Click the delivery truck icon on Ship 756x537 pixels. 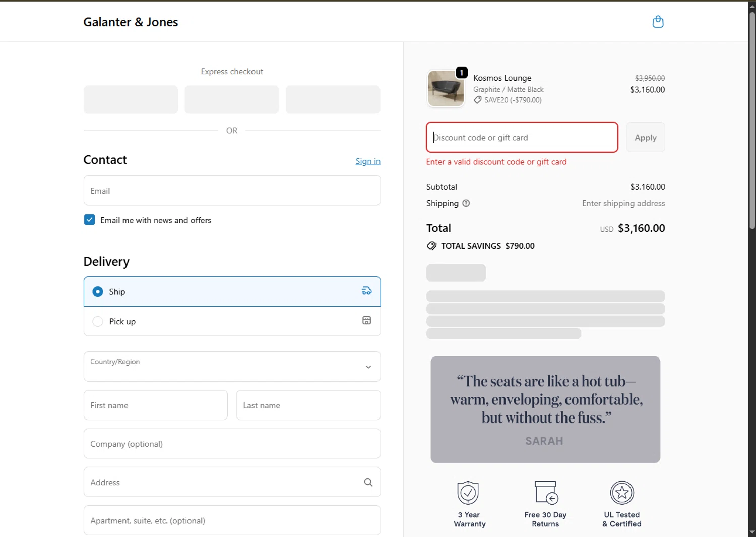tap(367, 291)
